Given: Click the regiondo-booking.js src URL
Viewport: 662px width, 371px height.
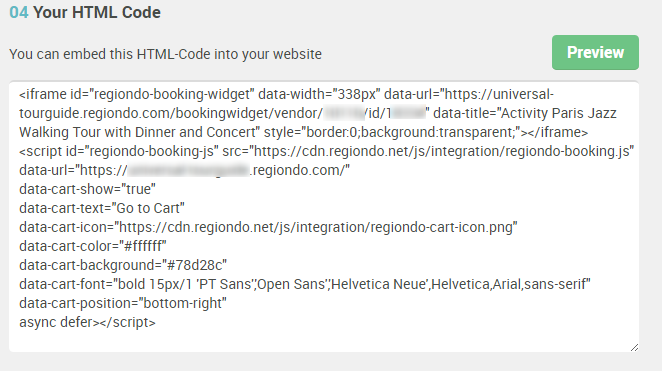Looking at the screenshot, I should click(442, 151).
